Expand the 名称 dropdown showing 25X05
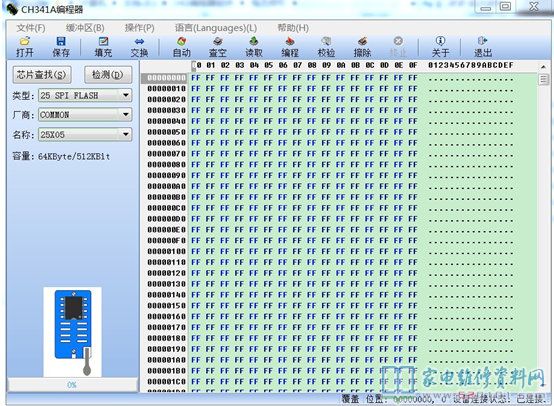The width and height of the screenshot is (554, 406). tap(85, 134)
